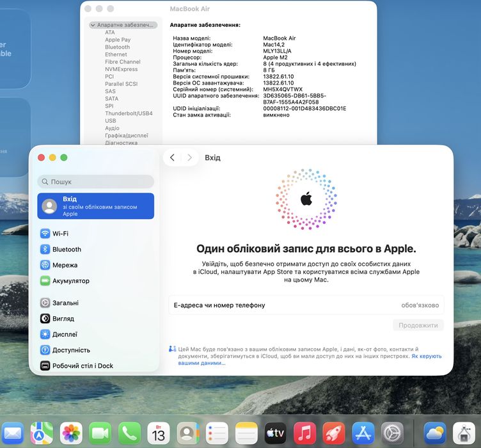Open Загальні general settings
Viewport: 481px width, 448px height.
[96, 303]
